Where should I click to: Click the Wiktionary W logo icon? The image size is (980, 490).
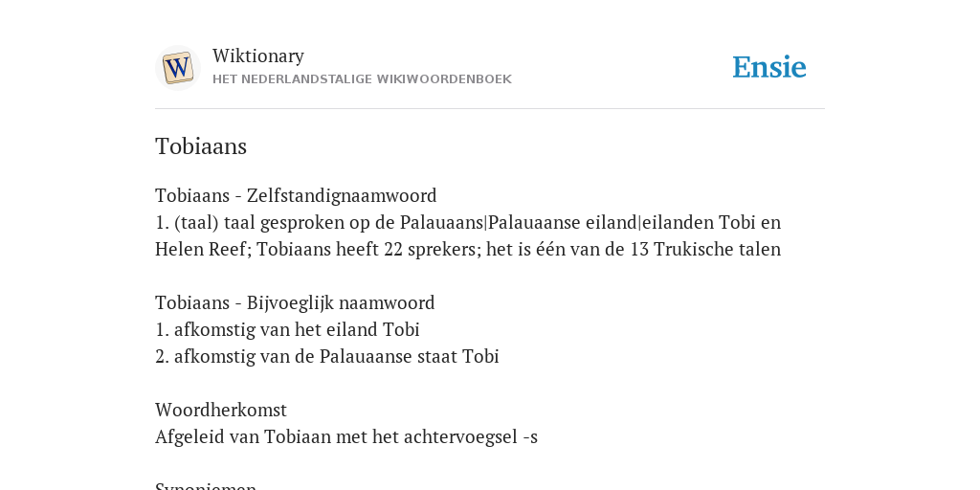[177, 68]
